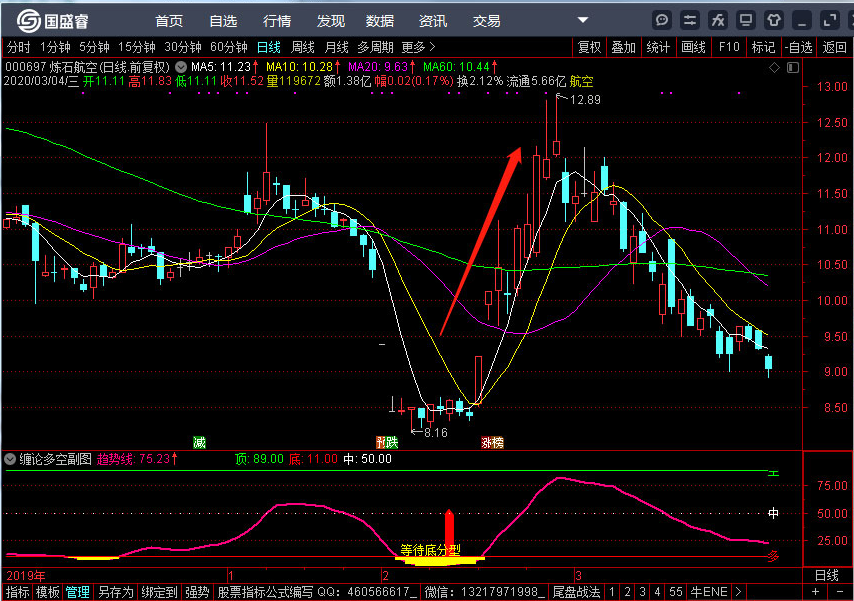Click the 管理 tab at bottom
This screenshot has width=854, height=601.
77,592
